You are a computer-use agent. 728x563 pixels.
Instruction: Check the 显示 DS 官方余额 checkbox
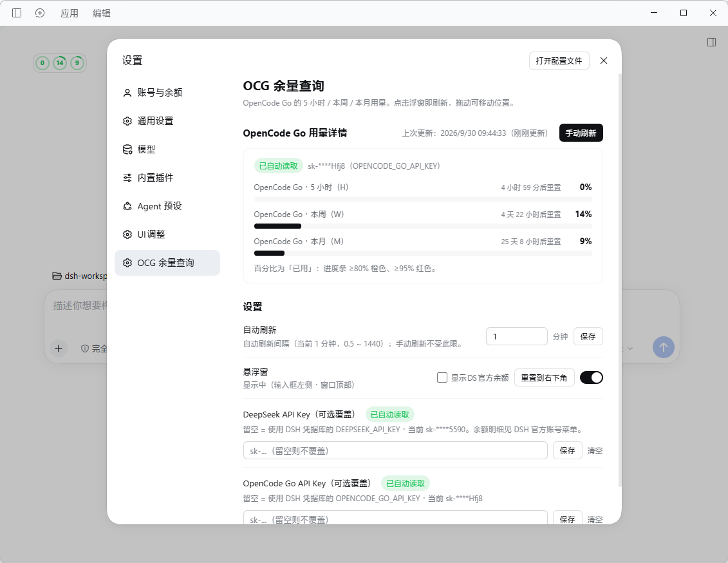(x=442, y=377)
